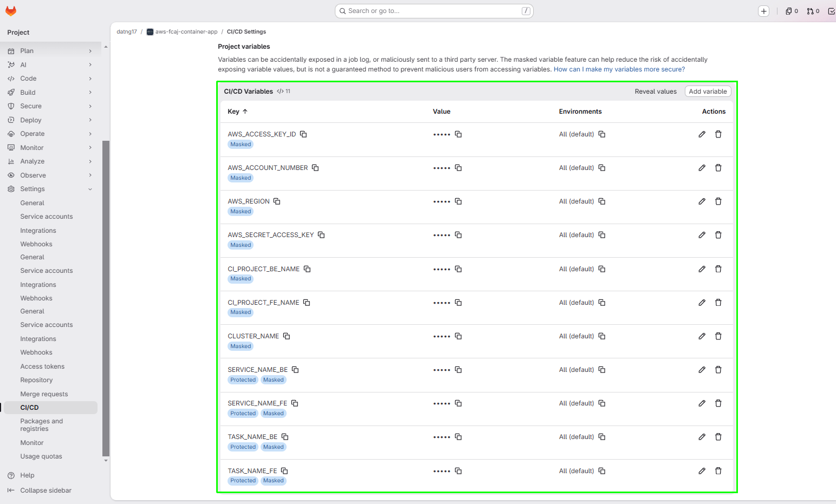Edit the CI_PROJECT_FE_NAME variable
The width and height of the screenshot is (836, 504).
pyautogui.click(x=702, y=303)
